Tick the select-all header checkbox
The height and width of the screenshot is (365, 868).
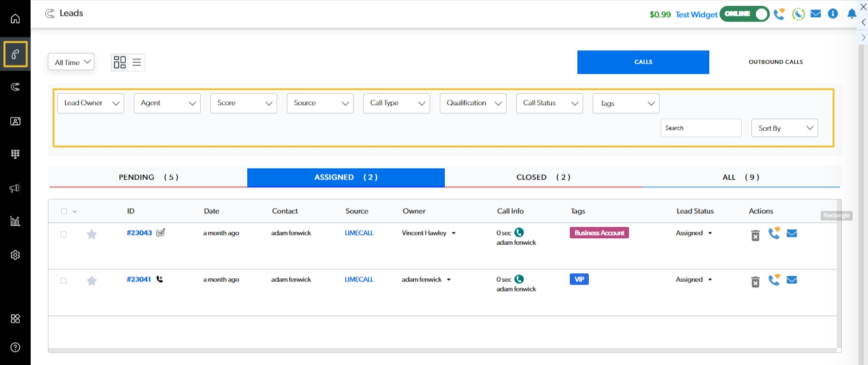(63, 211)
